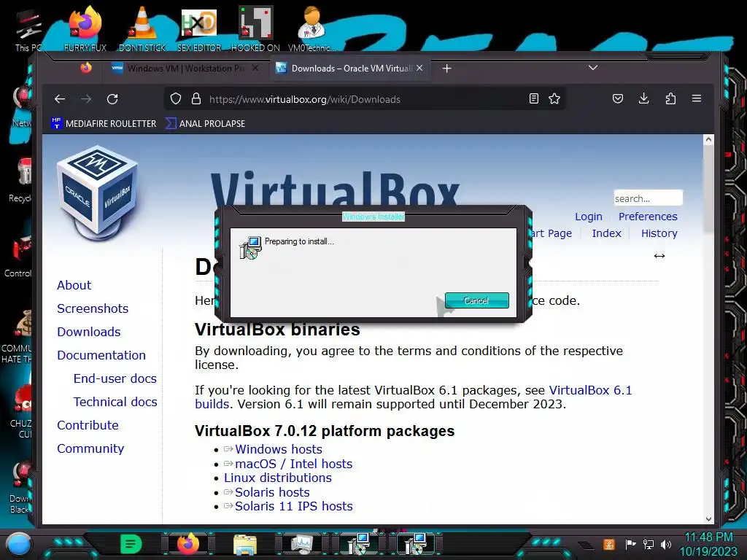Open the Documentation sidebar link

click(101, 355)
